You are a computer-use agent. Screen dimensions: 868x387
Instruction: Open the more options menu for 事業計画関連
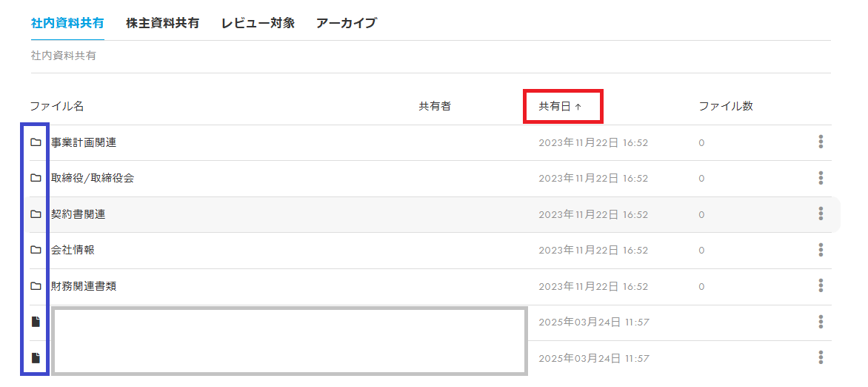[x=821, y=142]
